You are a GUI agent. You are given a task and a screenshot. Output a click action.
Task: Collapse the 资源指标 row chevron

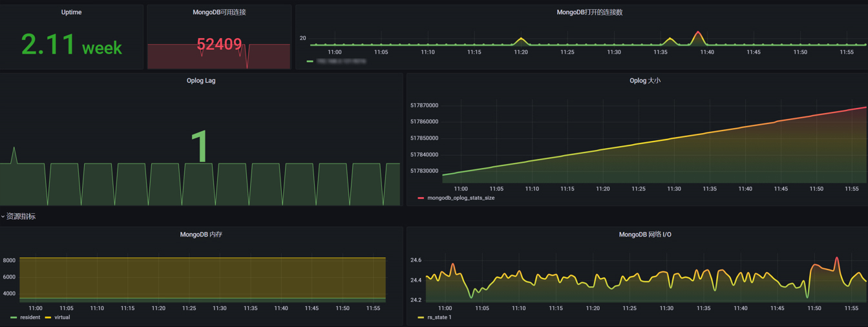3,216
